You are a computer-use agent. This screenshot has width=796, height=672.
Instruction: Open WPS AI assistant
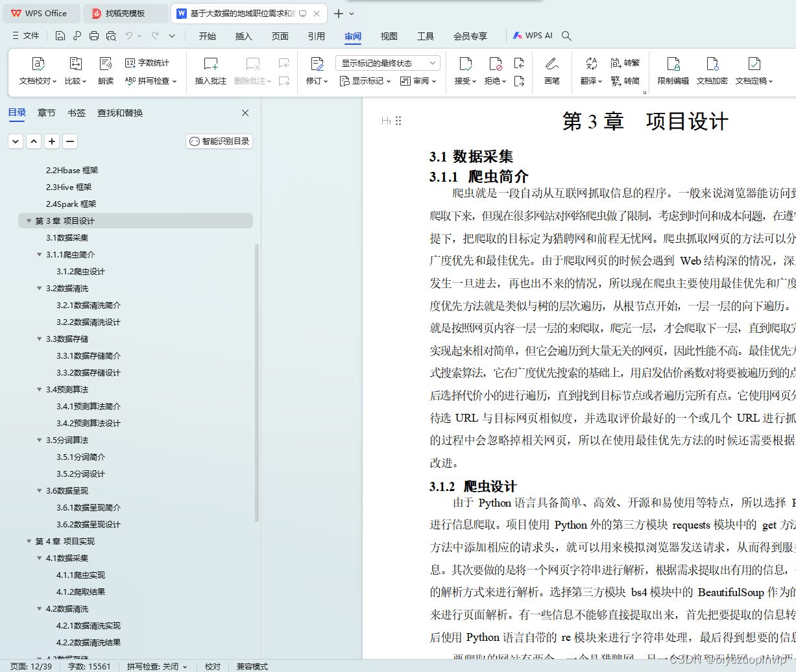click(x=533, y=36)
